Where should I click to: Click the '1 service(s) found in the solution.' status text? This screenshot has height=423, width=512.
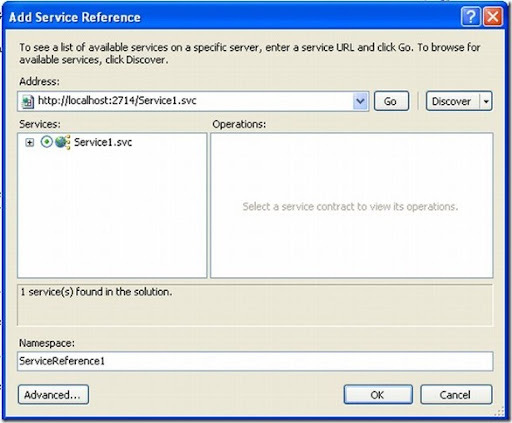tap(96, 292)
